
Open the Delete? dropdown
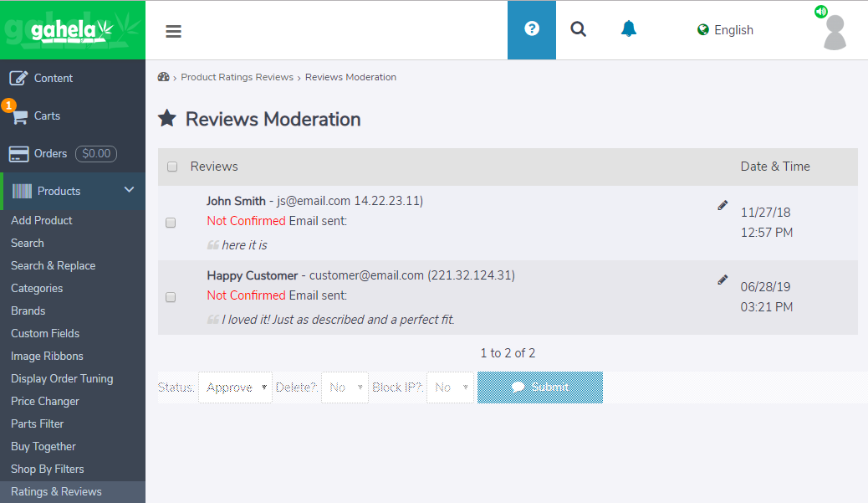pos(345,387)
